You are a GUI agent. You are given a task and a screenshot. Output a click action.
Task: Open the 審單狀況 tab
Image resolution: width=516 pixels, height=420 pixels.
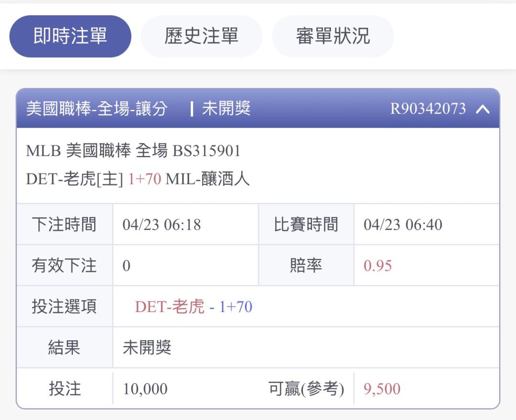pos(333,36)
